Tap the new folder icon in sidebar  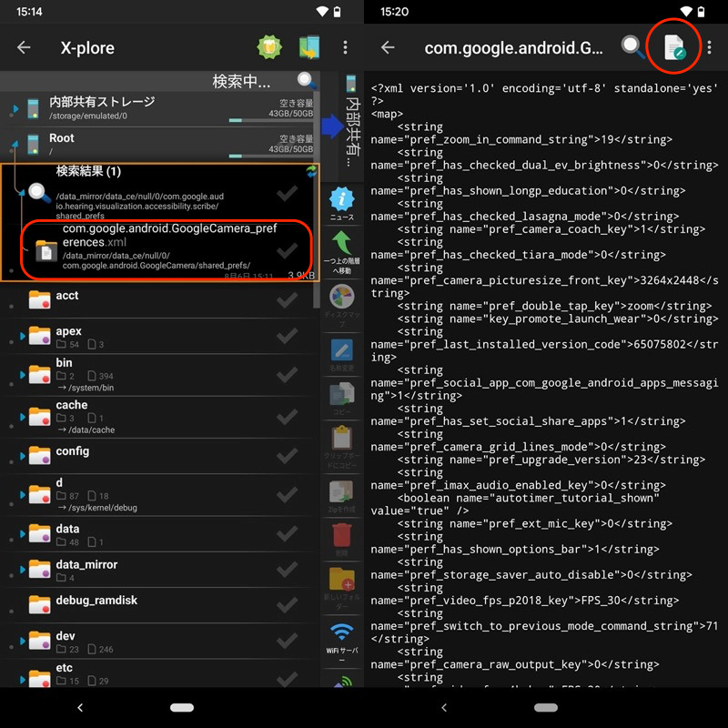342,584
